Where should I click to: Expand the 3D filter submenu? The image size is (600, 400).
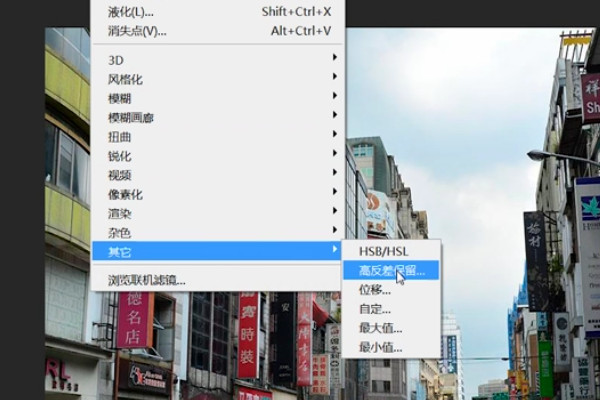[217, 60]
